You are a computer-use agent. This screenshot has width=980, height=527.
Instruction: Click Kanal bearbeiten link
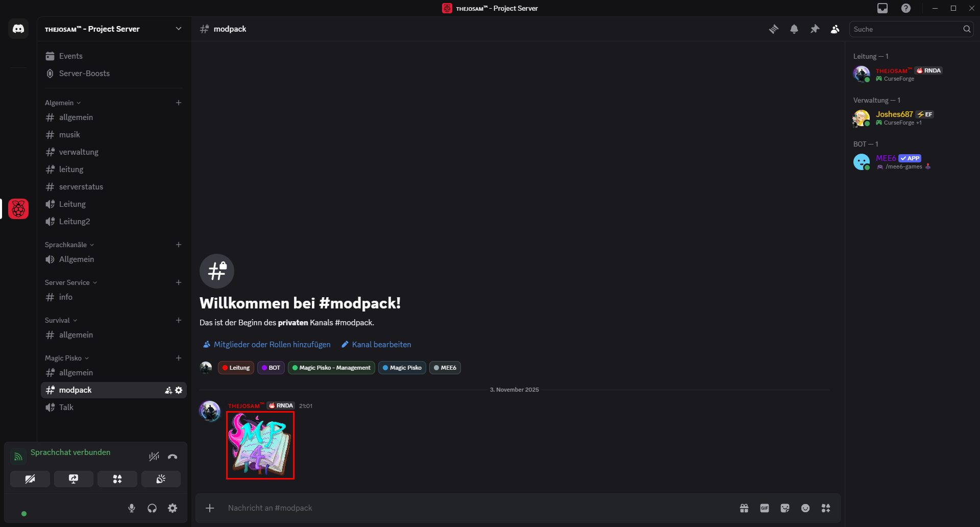tap(381, 345)
